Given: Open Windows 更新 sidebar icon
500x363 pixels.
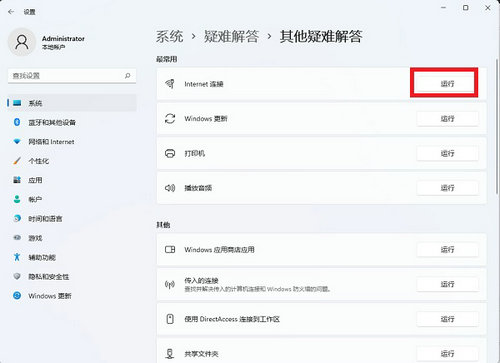Looking at the screenshot, I should (17, 296).
